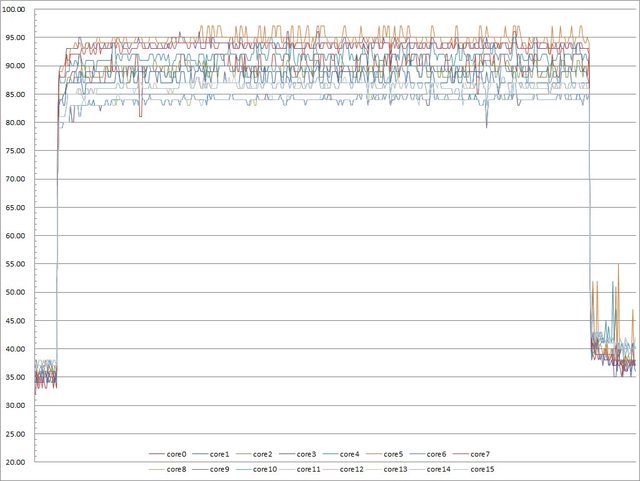The height and width of the screenshot is (481, 640).
Task: Select the core13 legend item
Action: [395, 468]
